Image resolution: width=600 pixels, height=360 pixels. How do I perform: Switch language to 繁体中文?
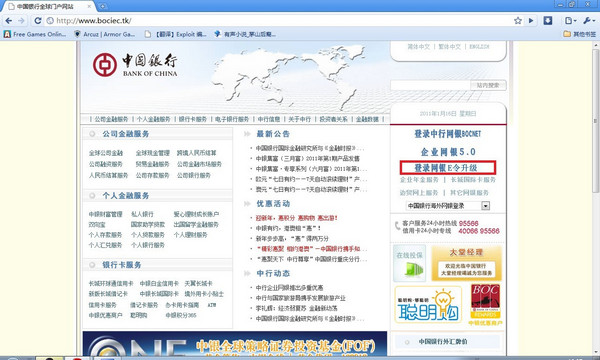coord(450,47)
